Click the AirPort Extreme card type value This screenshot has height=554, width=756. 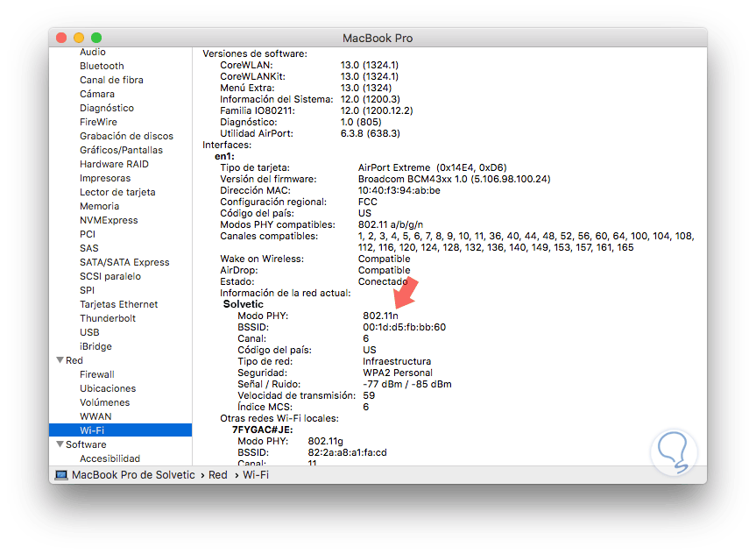(432, 167)
